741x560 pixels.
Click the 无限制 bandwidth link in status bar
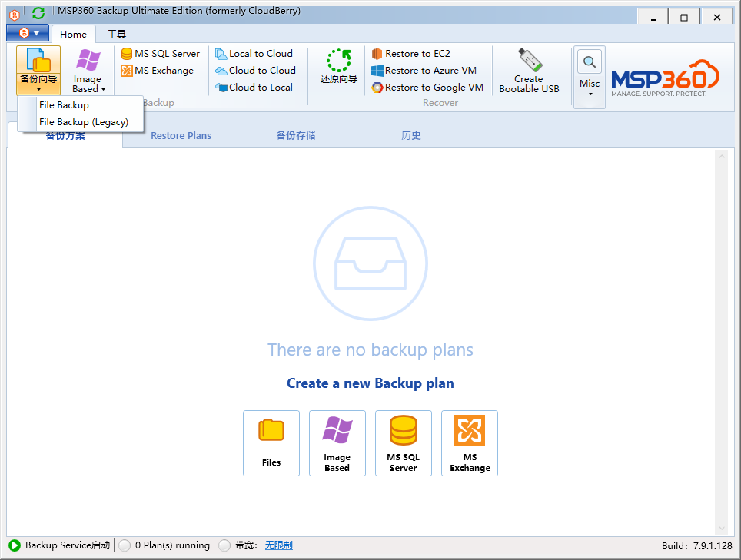click(278, 545)
